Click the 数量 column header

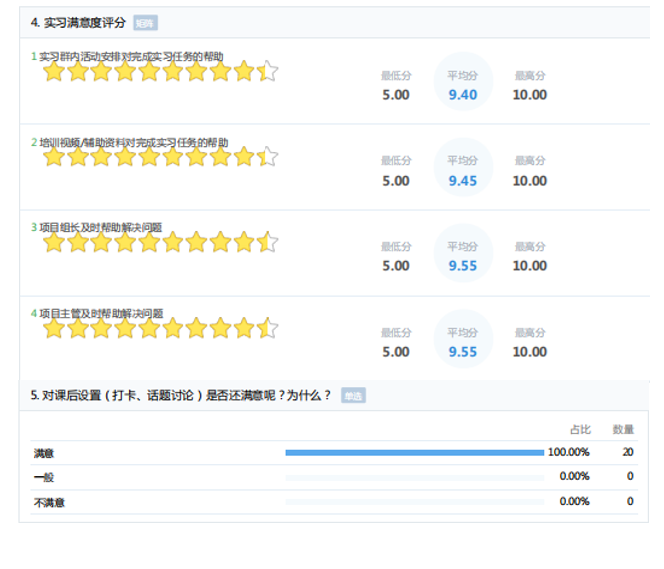[x=623, y=429]
